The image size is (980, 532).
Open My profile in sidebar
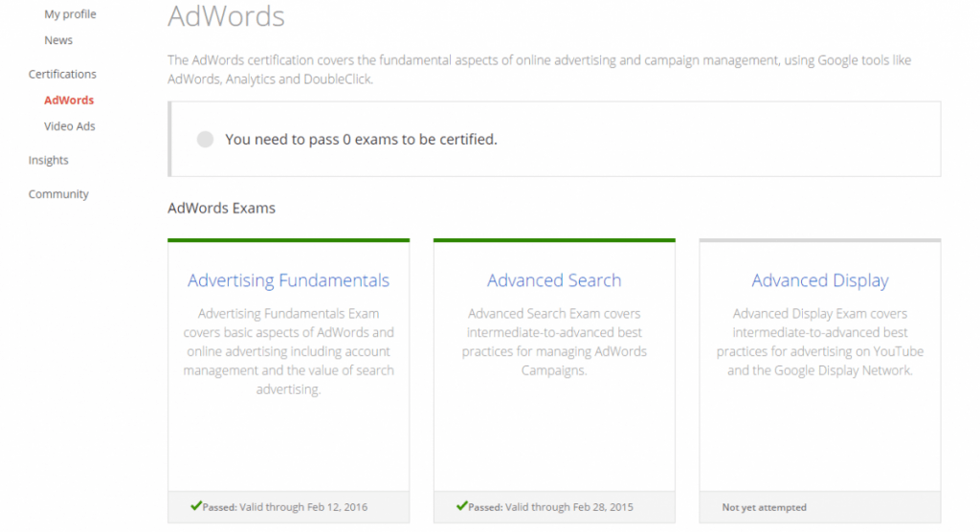70,13
